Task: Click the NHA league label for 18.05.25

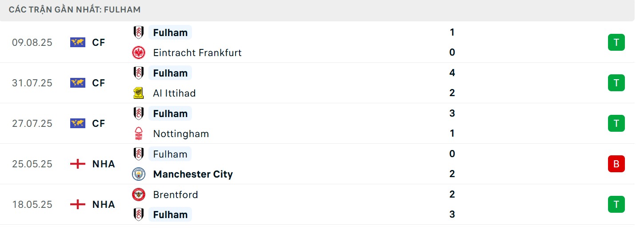Action: [104, 204]
